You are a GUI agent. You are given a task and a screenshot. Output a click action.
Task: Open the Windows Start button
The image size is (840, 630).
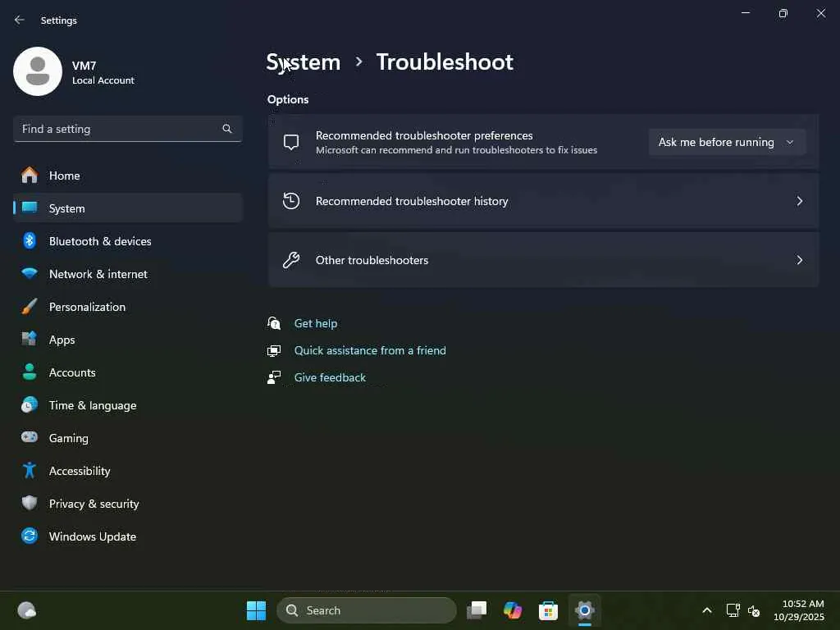[x=256, y=610]
